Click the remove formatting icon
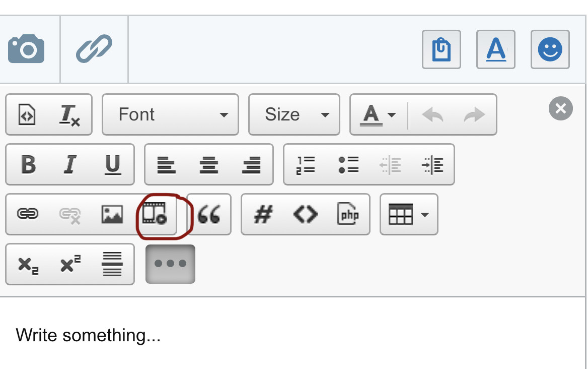This screenshot has height=369, width=588. pos(70,115)
